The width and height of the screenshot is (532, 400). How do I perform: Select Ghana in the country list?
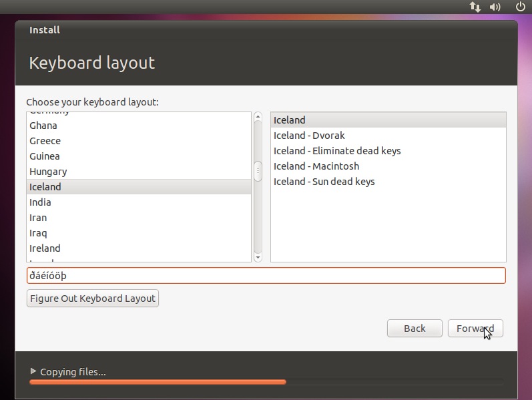pos(43,126)
